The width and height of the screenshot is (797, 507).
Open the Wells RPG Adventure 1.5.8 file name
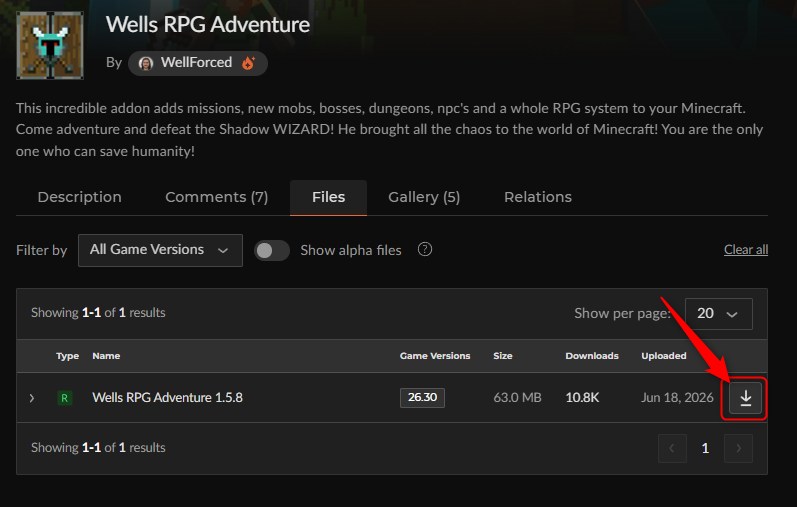(167, 398)
